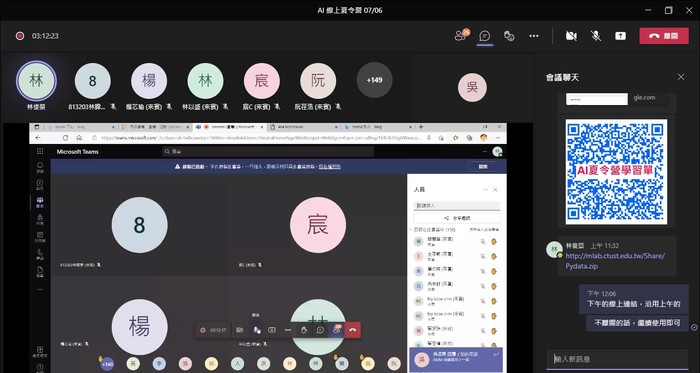700x373 pixels.
Task: Select 楊芯瑜 (來賓) avatar in participant strip
Action: (x=149, y=81)
